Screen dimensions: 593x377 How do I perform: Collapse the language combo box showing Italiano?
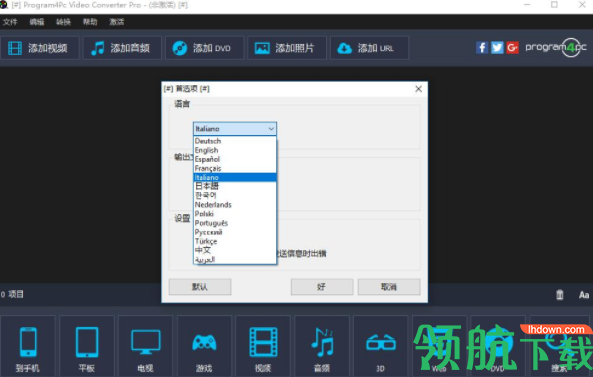(235, 129)
